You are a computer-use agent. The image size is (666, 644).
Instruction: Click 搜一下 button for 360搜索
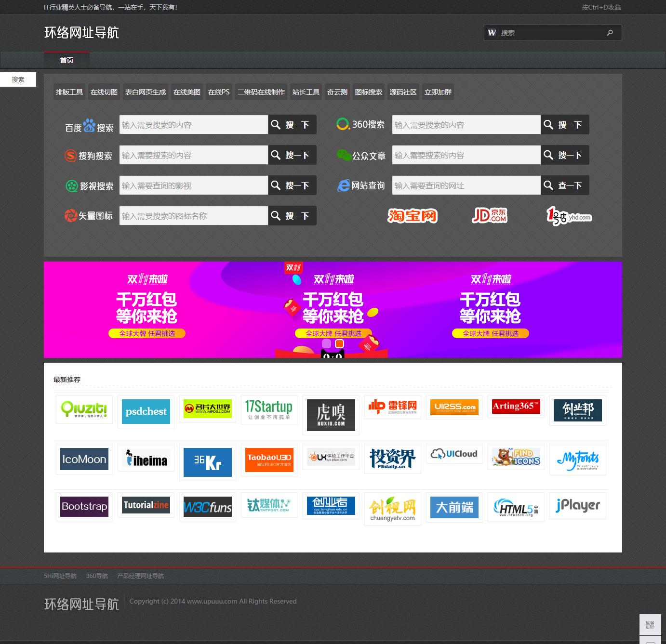(x=565, y=125)
